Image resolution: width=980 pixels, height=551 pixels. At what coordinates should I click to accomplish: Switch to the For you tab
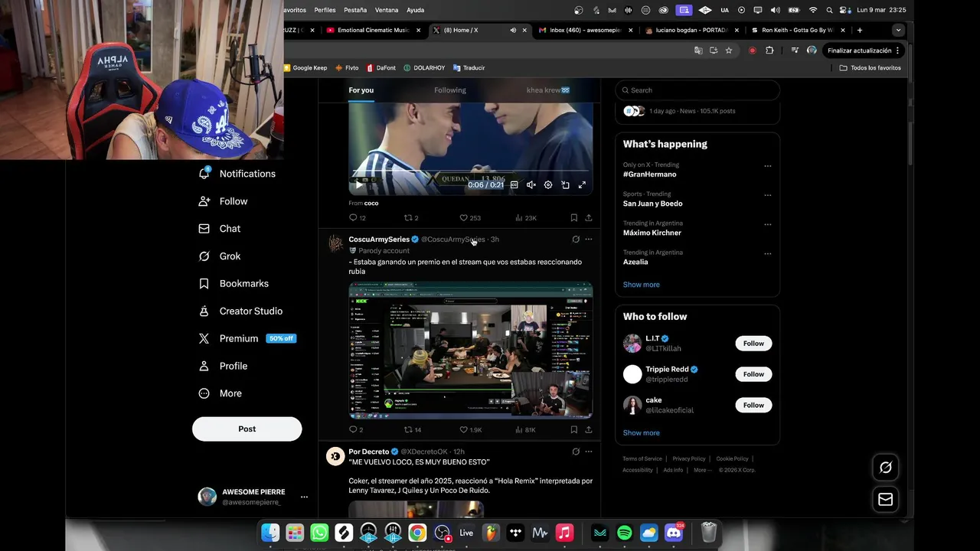coord(361,90)
